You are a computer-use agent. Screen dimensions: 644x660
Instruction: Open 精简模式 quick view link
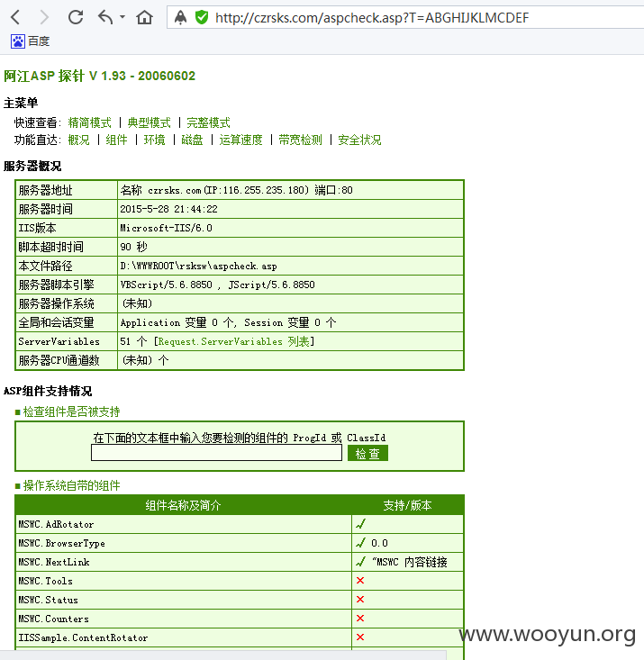(x=90, y=122)
